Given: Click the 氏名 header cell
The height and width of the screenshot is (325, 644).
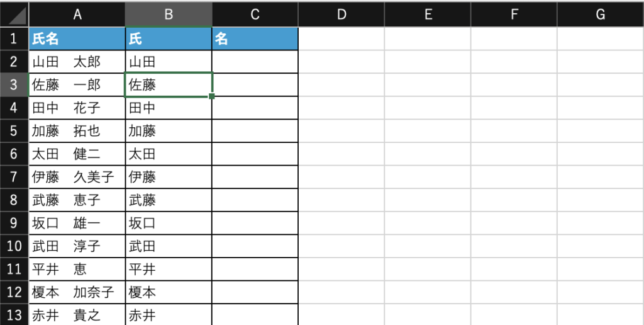Looking at the screenshot, I should click(x=77, y=39).
